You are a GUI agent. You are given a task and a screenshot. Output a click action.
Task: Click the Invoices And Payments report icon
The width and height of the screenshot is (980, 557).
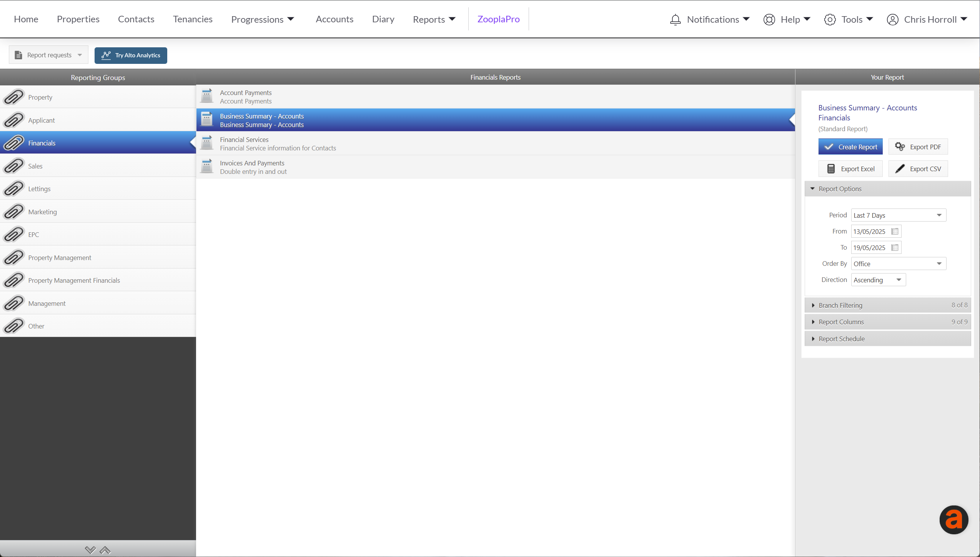click(207, 167)
